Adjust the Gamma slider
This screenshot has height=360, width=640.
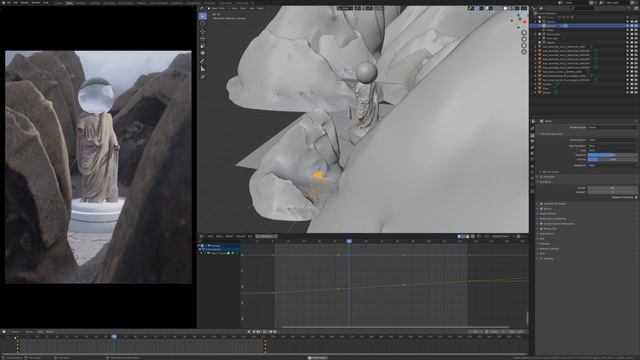pos(613,160)
